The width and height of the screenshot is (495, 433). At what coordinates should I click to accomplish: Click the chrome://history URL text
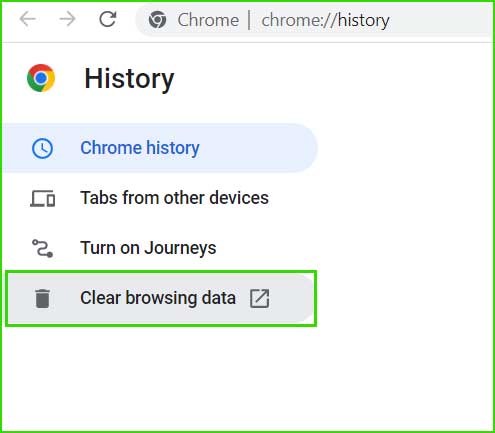(x=325, y=20)
